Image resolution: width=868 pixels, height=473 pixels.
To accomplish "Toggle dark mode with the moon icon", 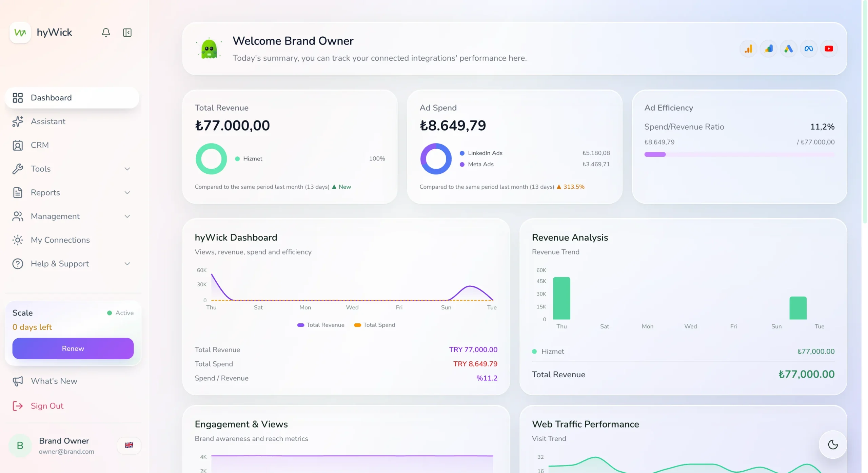I will click(x=833, y=444).
